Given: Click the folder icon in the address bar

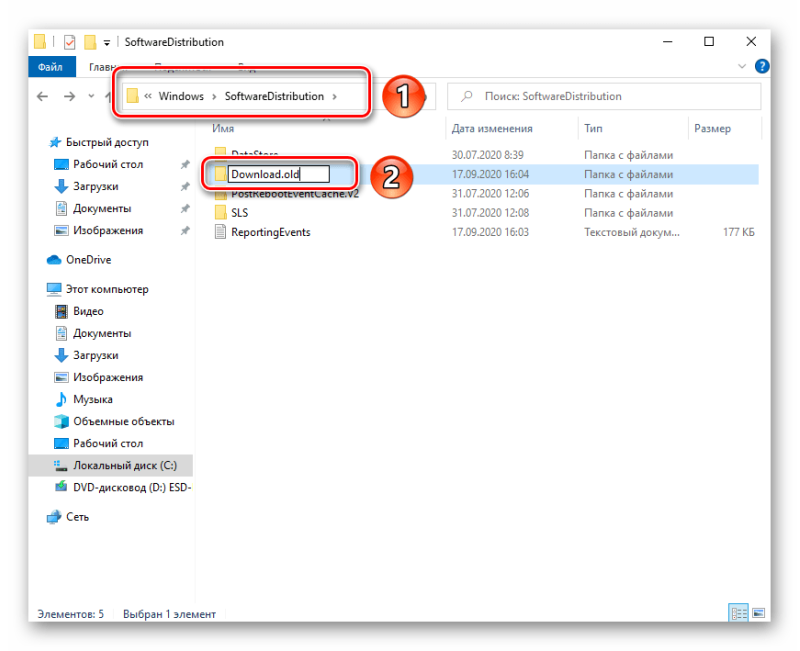Looking at the screenshot, I should tap(132, 96).
